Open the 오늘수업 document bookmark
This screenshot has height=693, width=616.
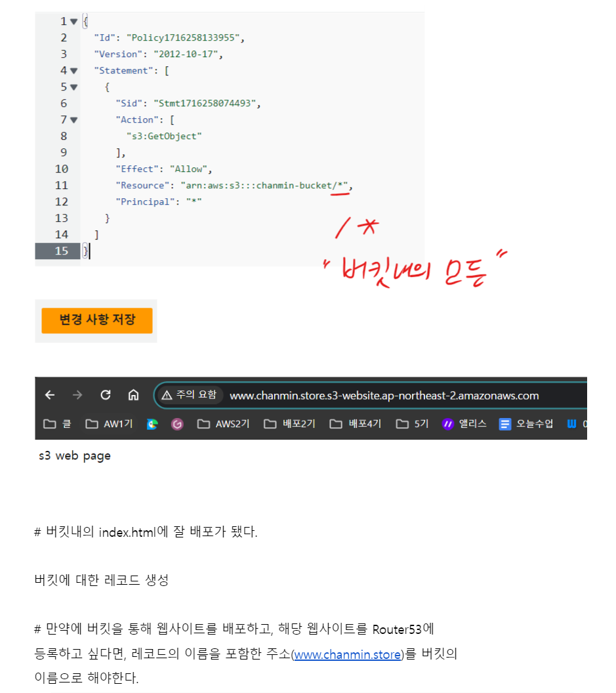click(526, 424)
